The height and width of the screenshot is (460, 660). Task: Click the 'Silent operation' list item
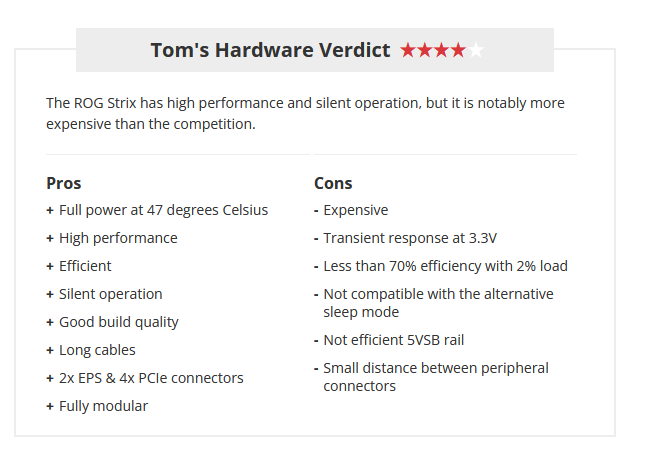click(x=111, y=294)
